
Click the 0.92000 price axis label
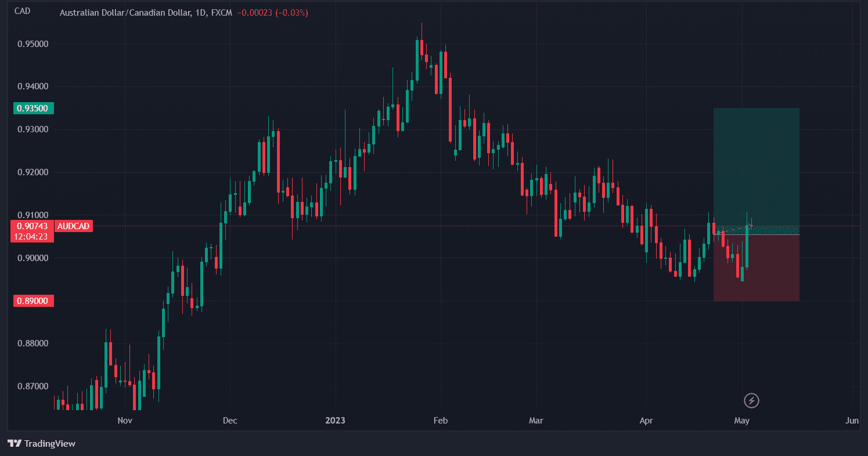pos(33,172)
